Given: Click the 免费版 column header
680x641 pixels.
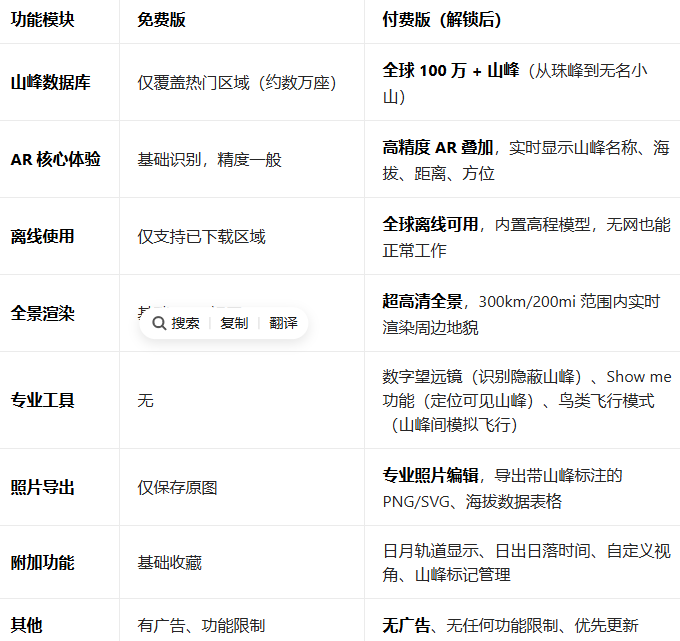Looking at the screenshot, I should [161, 20].
